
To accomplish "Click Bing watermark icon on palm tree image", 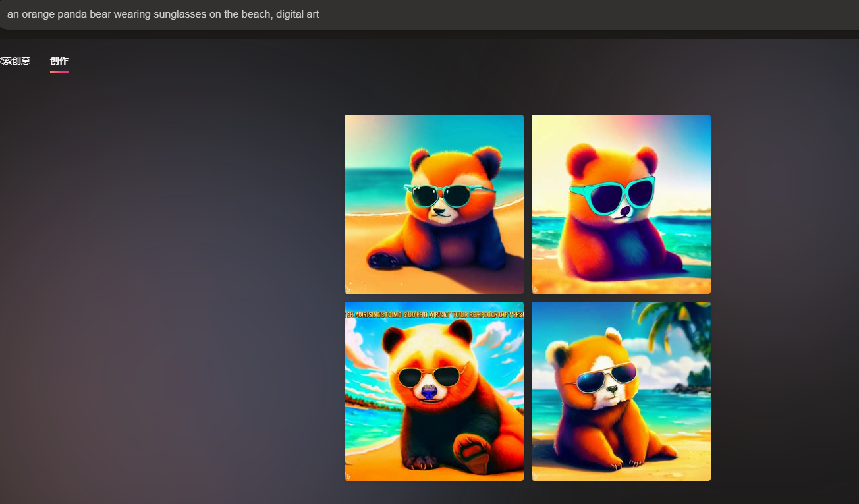I will pos(535,476).
